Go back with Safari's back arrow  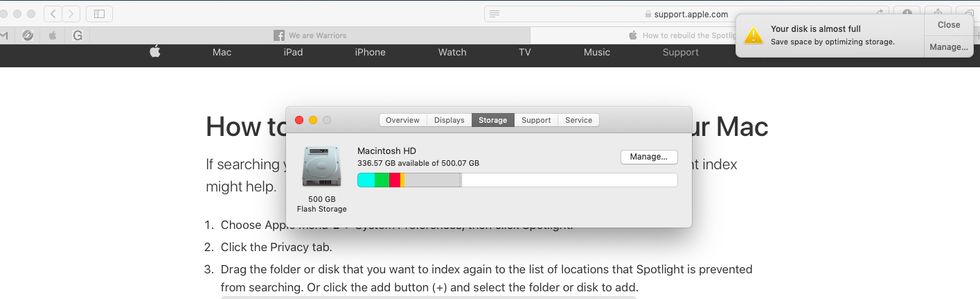click(x=53, y=13)
